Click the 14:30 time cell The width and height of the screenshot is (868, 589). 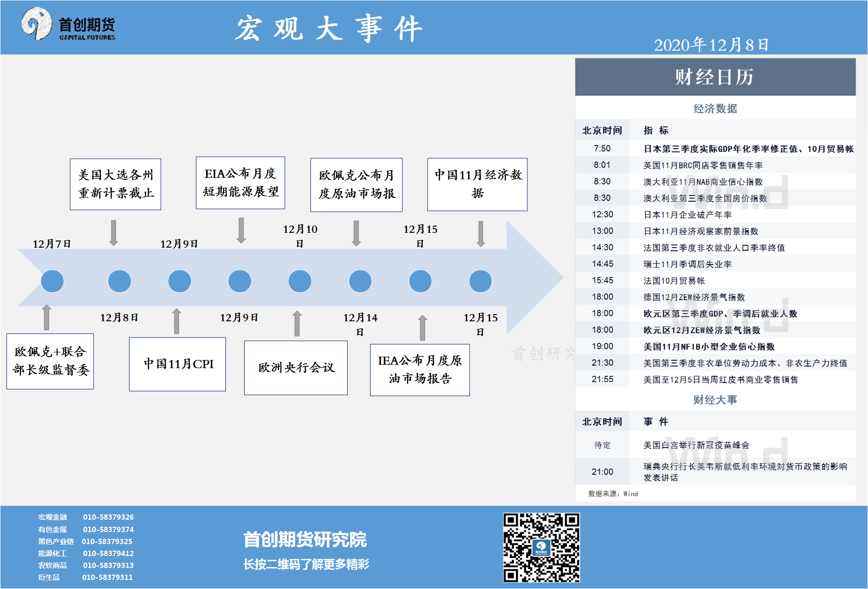(x=602, y=248)
